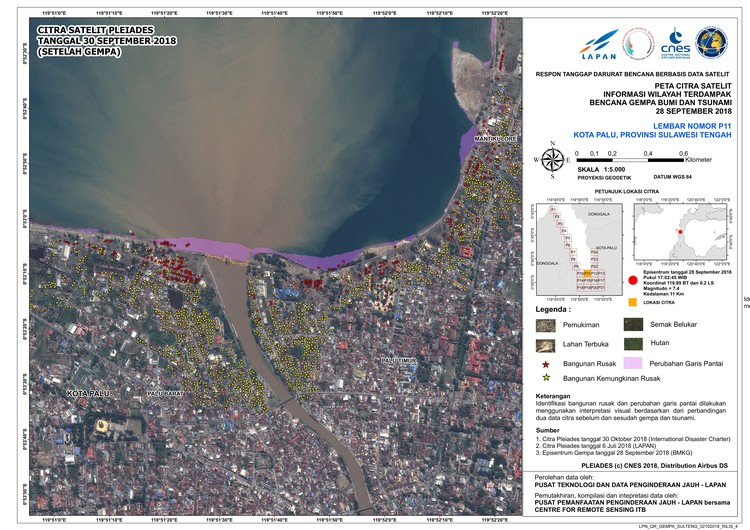The height and width of the screenshot is (530, 750).
Task: Click the orange Lokasi Citra square
Action: point(633,302)
